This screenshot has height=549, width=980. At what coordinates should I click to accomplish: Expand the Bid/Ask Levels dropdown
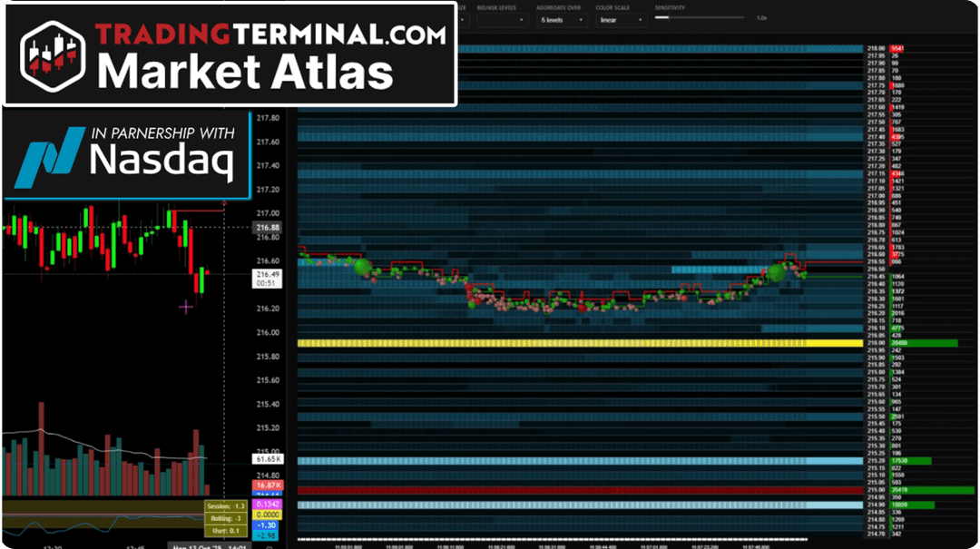tap(502, 19)
